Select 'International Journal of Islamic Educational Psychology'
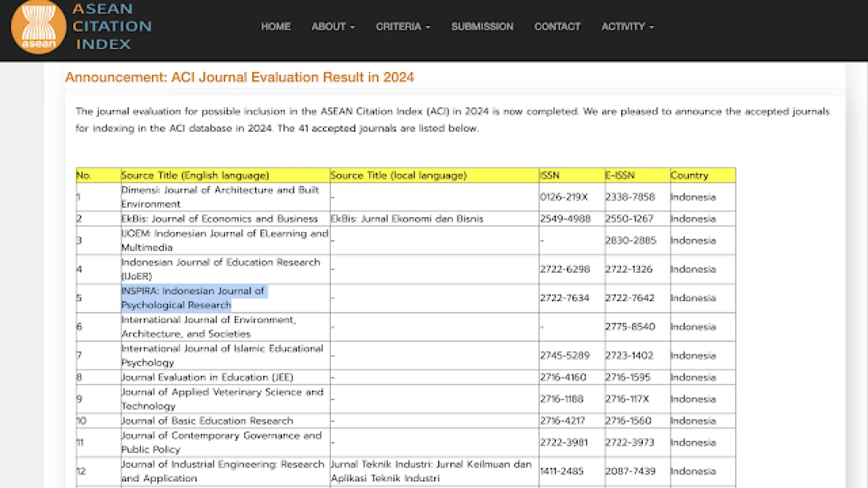 [222, 355]
